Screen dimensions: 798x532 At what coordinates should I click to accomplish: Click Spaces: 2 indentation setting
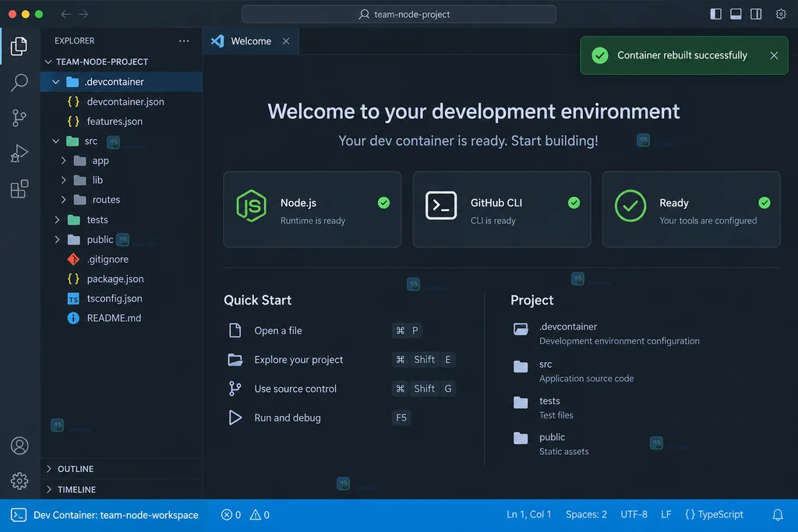[586, 515]
